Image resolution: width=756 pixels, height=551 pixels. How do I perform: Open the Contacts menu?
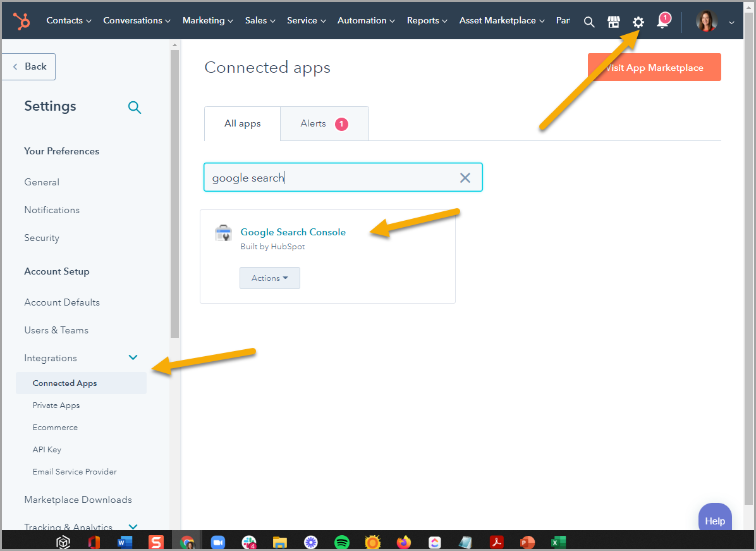tap(68, 21)
